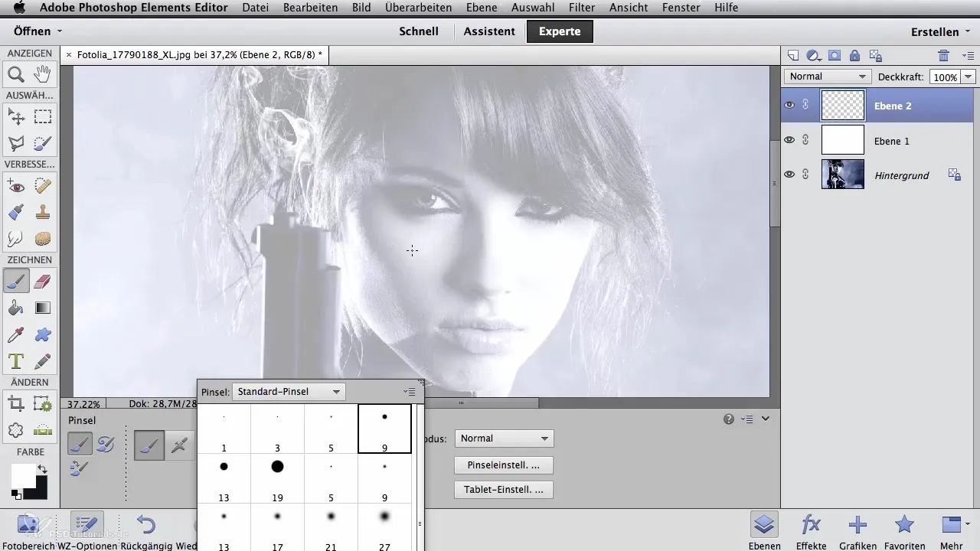This screenshot has height=551, width=980.
Task: Select the Text tool
Action: point(15,360)
